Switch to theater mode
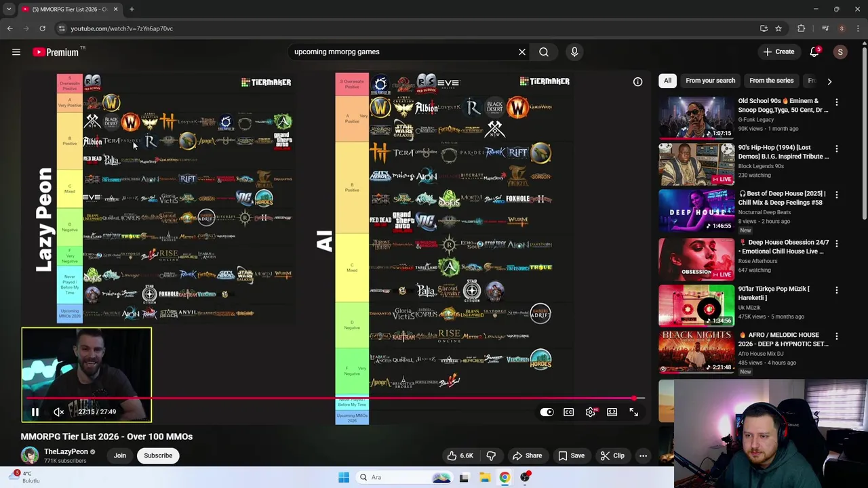This screenshot has height=488, width=868. click(x=612, y=412)
